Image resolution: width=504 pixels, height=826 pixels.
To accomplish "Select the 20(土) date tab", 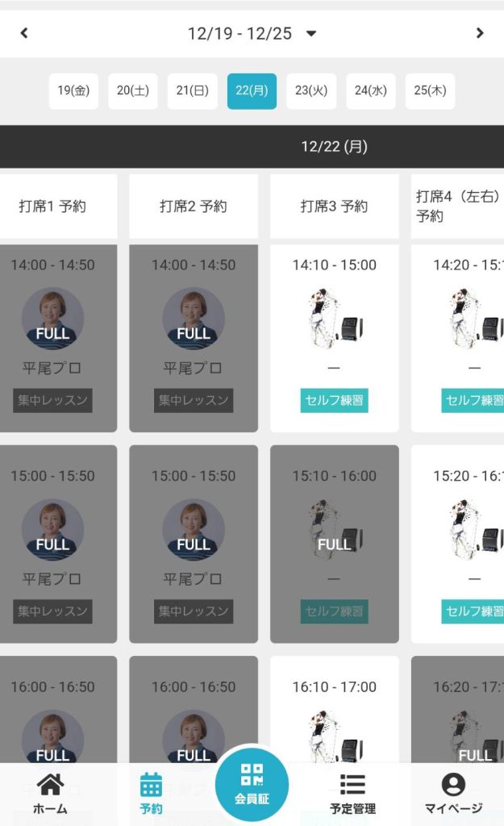I will pyautogui.click(x=133, y=91).
